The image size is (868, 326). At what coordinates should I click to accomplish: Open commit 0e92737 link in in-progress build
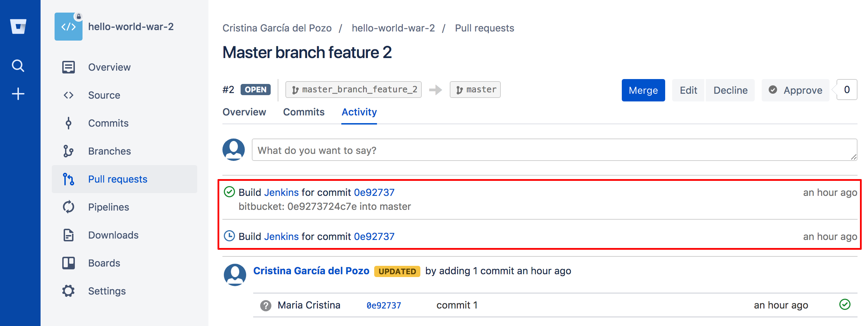click(x=374, y=236)
